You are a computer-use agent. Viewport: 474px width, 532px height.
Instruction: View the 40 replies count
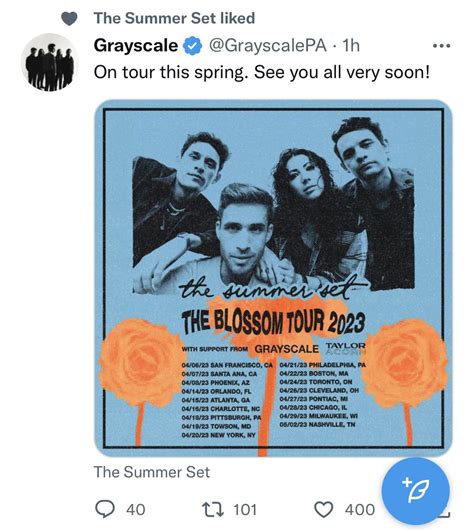[136, 510]
